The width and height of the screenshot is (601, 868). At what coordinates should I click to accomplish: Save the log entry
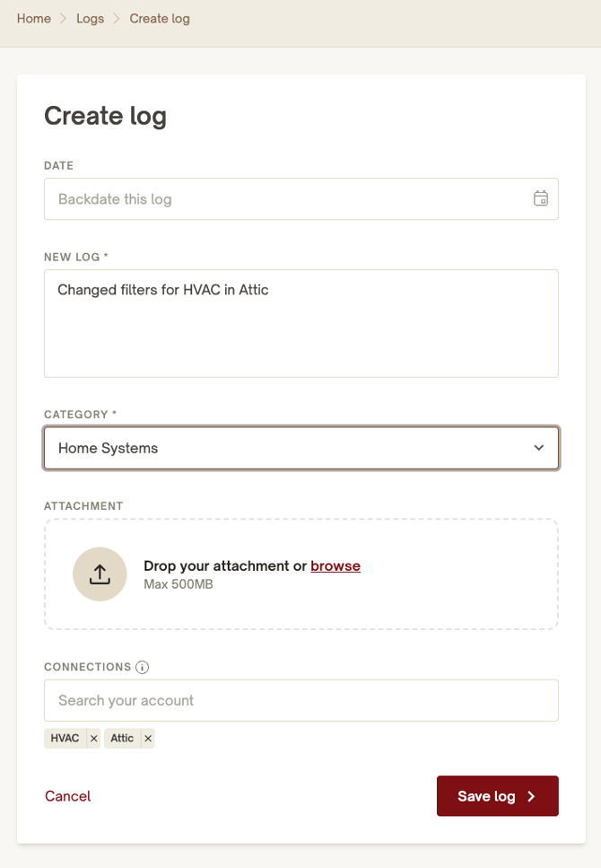point(498,796)
